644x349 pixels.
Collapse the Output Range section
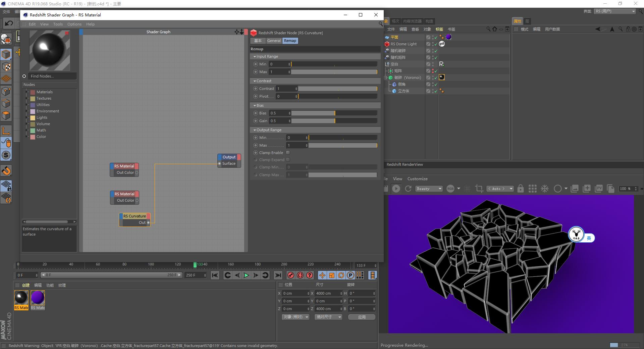[x=255, y=130]
